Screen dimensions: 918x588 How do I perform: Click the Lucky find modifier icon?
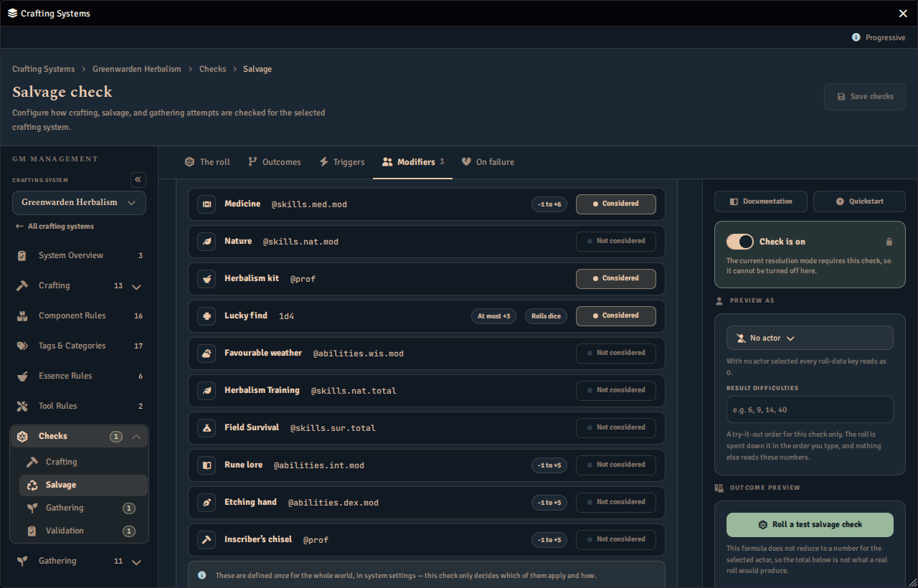207,316
